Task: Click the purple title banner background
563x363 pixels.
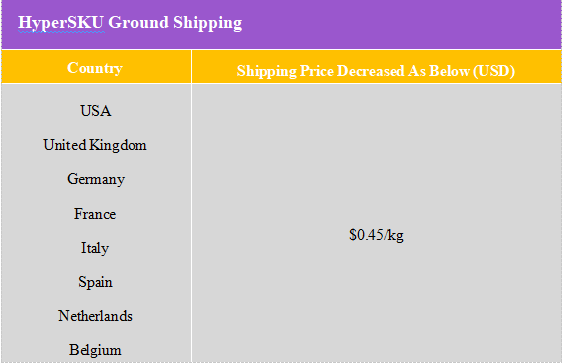Action: pyautogui.click(x=395, y=23)
